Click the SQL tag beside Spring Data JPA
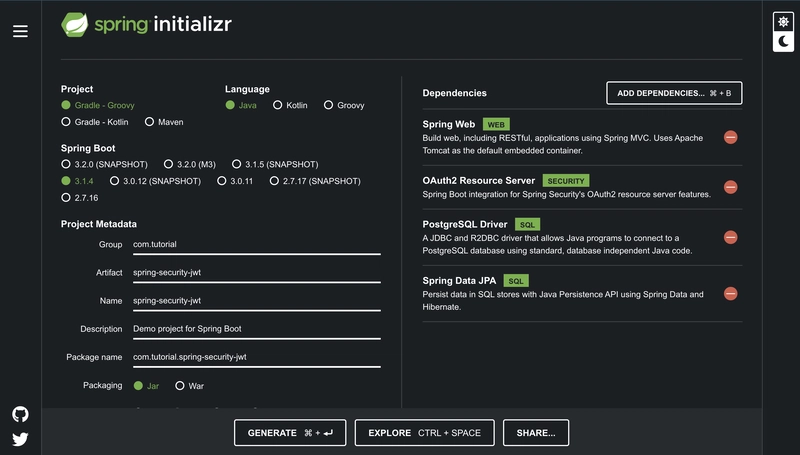800x455 pixels. 516,281
